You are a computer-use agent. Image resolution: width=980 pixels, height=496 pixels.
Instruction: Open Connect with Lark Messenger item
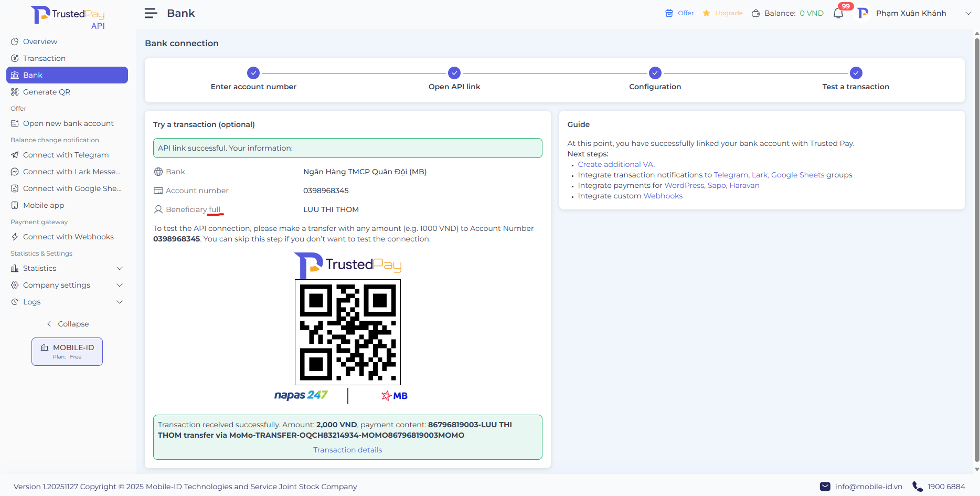click(67, 172)
